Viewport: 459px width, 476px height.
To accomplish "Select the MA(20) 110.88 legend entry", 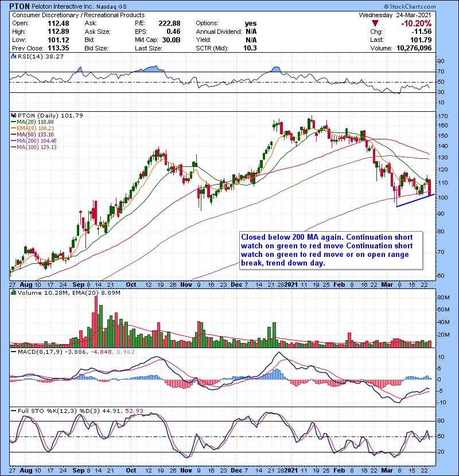I will click(x=32, y=122).
